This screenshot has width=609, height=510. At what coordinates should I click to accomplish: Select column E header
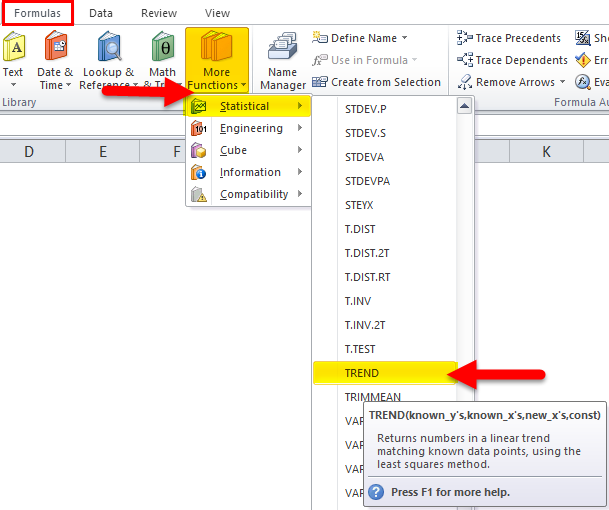[103, 151]
